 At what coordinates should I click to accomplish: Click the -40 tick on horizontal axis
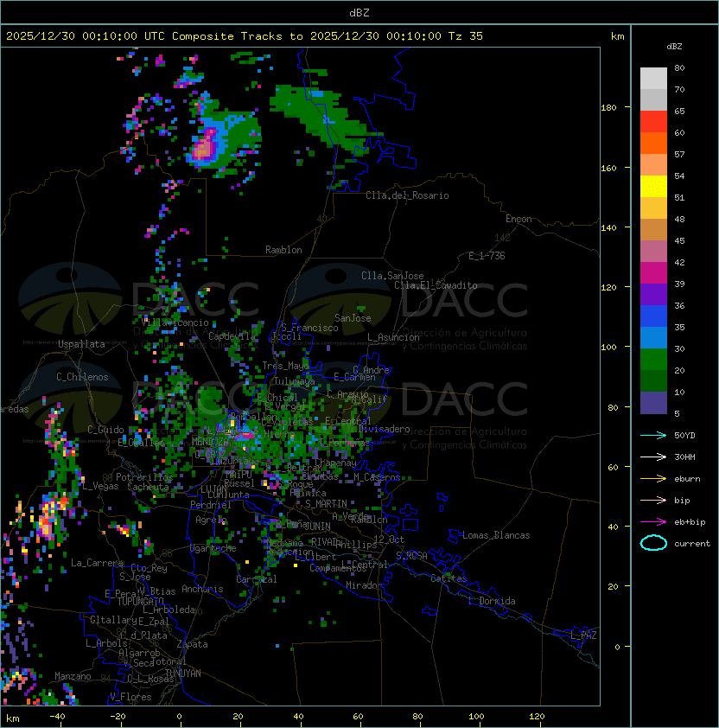(57, 717)
